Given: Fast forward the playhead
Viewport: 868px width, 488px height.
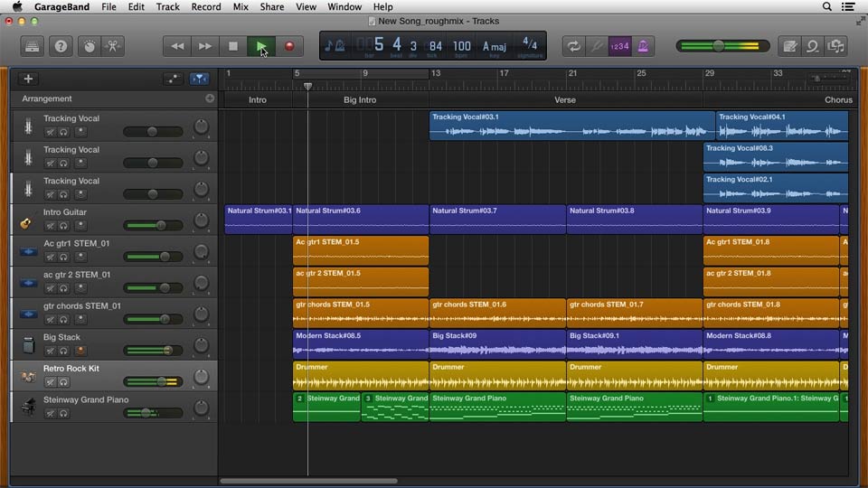Looking at the screenshot, I should pos(205,46).
